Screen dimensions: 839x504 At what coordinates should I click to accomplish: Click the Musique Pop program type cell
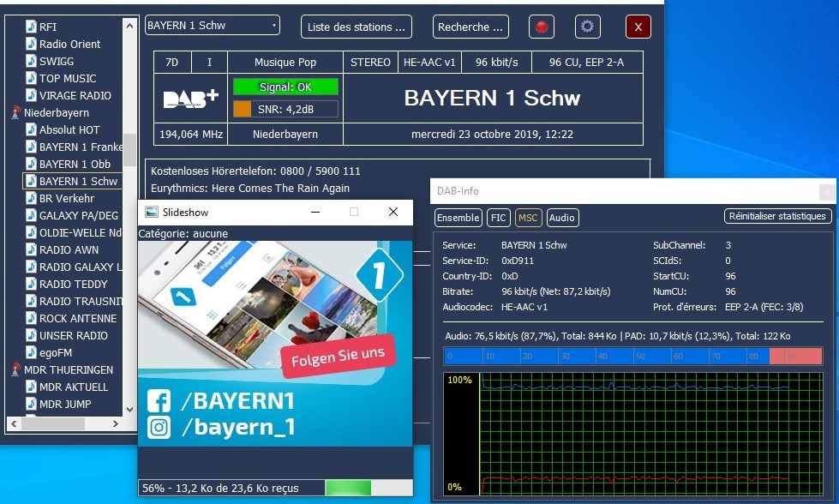pos(285,62)
